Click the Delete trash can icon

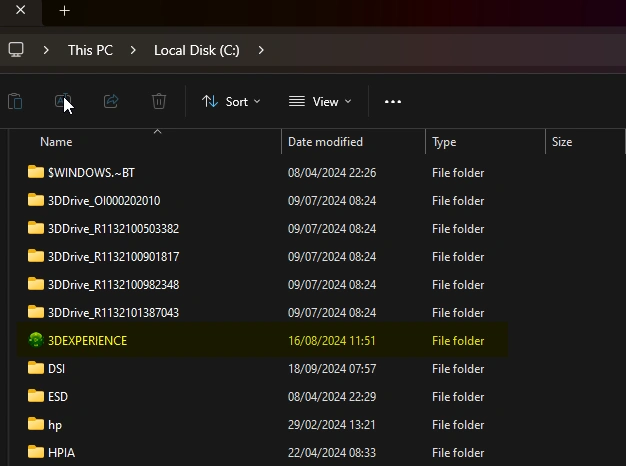coord(159,101)
